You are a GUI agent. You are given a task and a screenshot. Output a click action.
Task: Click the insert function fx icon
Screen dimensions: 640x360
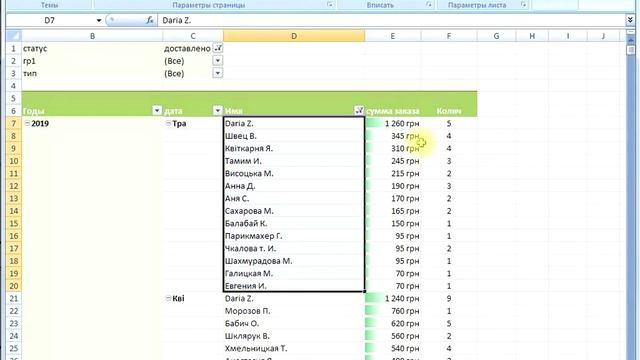[x=150, y=20]
